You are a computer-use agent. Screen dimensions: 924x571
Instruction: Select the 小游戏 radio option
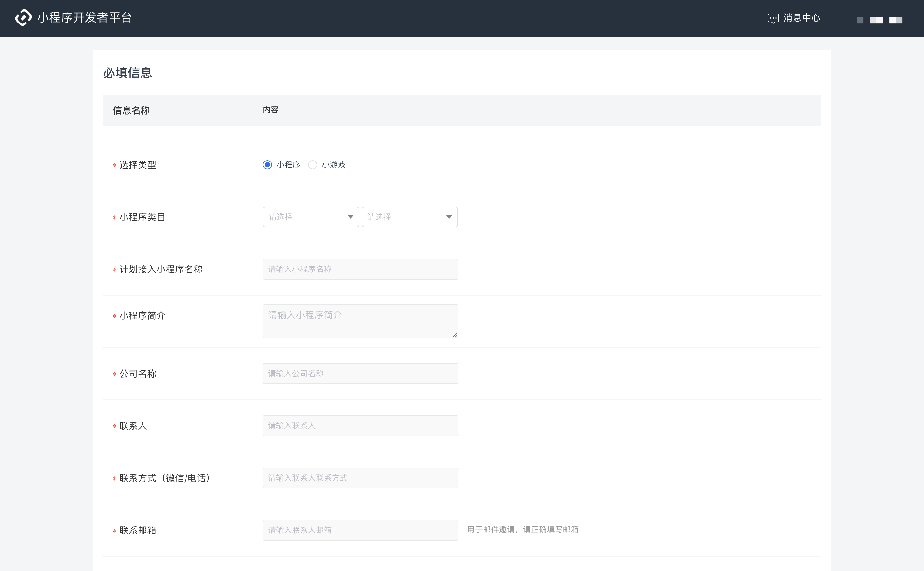click(x=312, y=165)
